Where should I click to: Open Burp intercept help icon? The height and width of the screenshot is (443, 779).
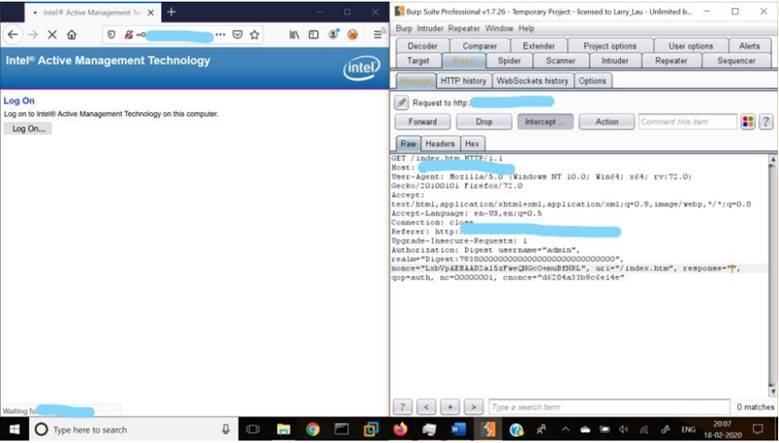(x=766, y=122)
